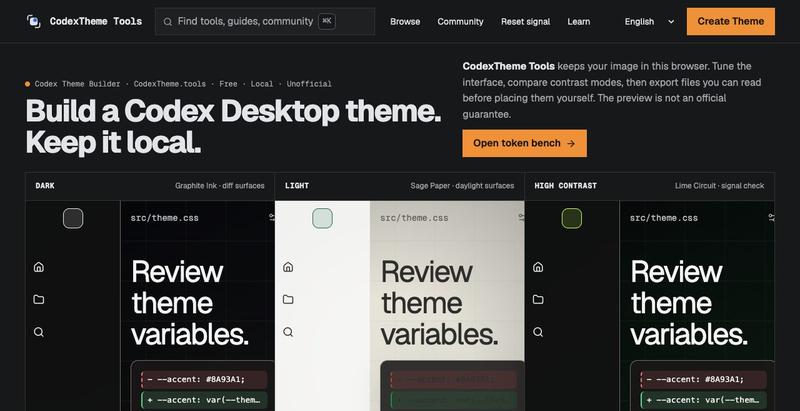
Task: Click src/theme.css in the High Contrast preview
Action: click(x=663, y=218)
